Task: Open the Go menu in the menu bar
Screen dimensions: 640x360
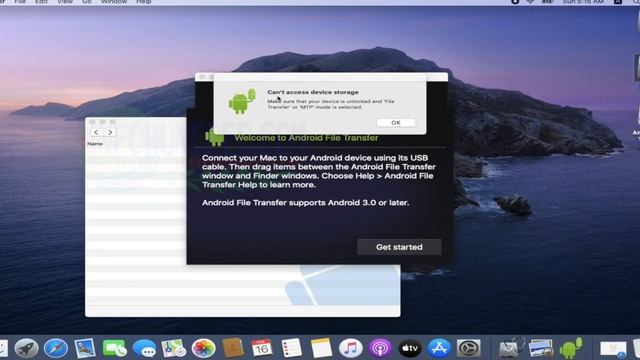Action: pyautogui.click(x=87, y=2)
